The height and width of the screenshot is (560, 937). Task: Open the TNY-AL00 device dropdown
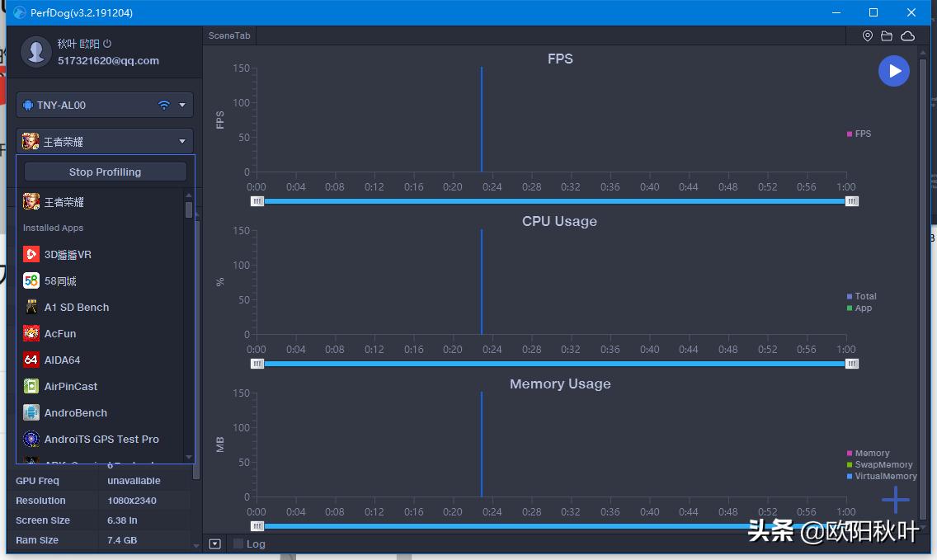(x=105, y=106)
